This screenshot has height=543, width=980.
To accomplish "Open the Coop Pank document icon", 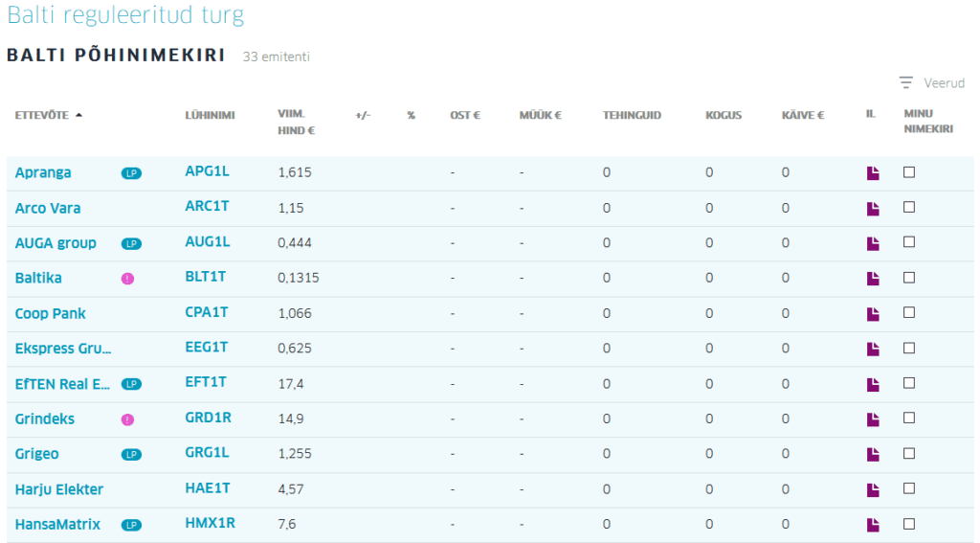I will pos(873,314).
